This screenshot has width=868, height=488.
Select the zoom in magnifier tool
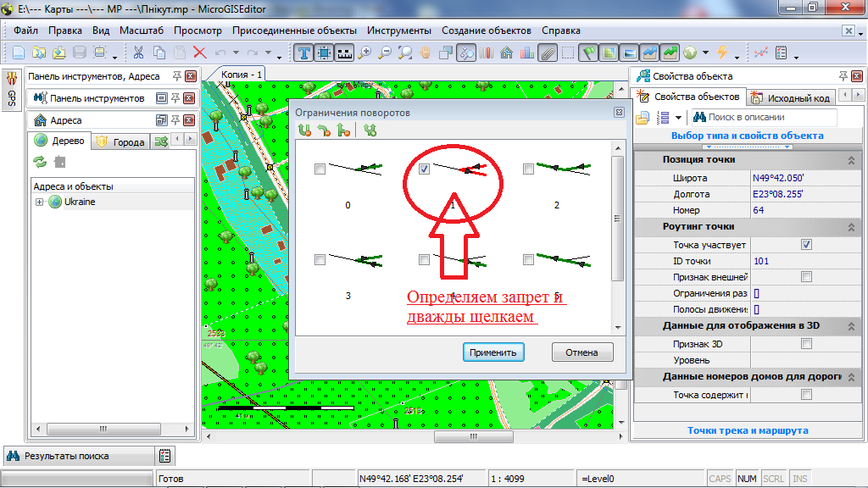point(365,53)
